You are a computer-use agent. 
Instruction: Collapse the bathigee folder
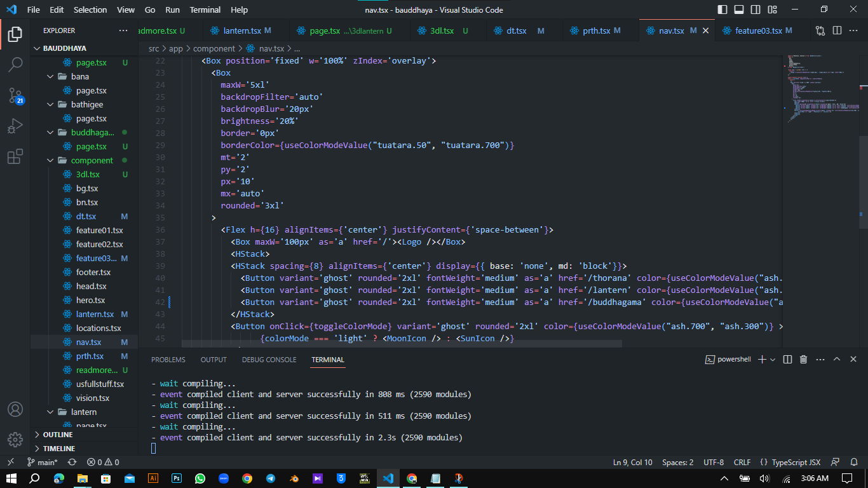coord(84,104)
